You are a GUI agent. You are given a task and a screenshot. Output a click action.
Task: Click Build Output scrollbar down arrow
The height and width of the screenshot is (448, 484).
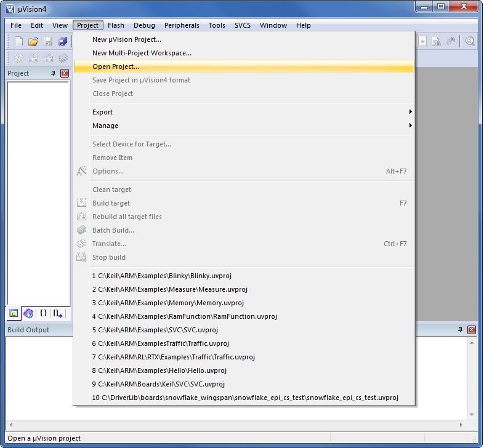tap(472, 415)
